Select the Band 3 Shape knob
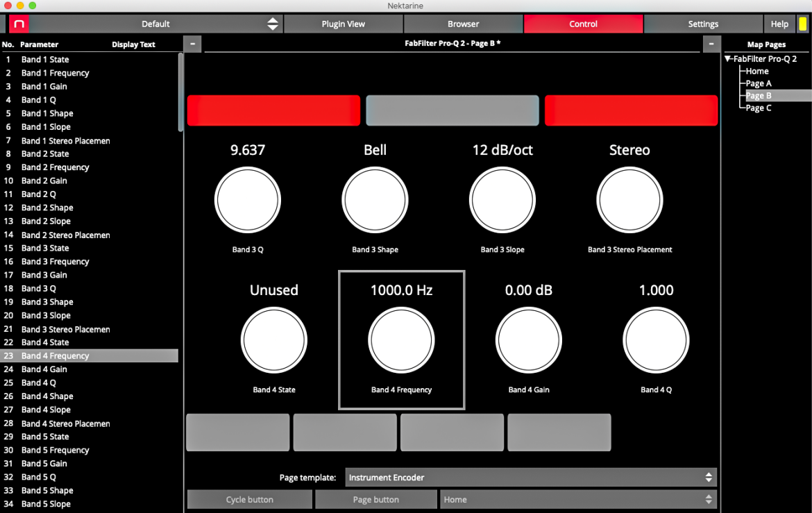Viewport: 812px width, 513px height. (375, 200)
